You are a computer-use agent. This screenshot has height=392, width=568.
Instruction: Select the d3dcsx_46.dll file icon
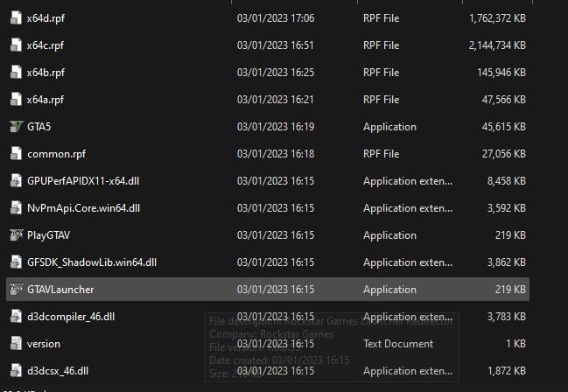(16, 371)
